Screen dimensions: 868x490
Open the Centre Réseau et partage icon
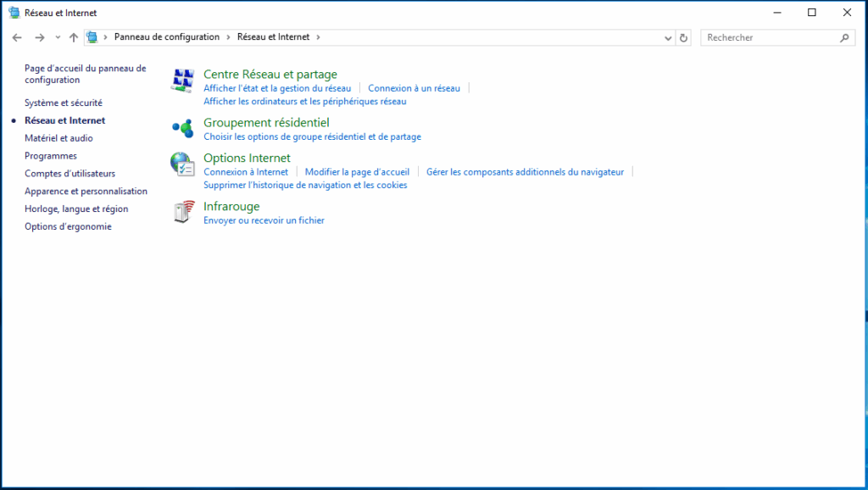(x=182, y=81)
